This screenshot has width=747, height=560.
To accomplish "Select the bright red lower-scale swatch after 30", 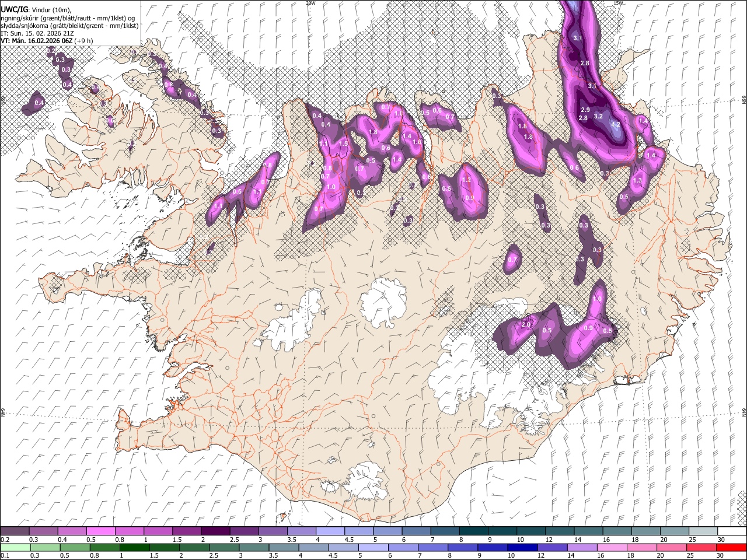I will coord(732,547).
